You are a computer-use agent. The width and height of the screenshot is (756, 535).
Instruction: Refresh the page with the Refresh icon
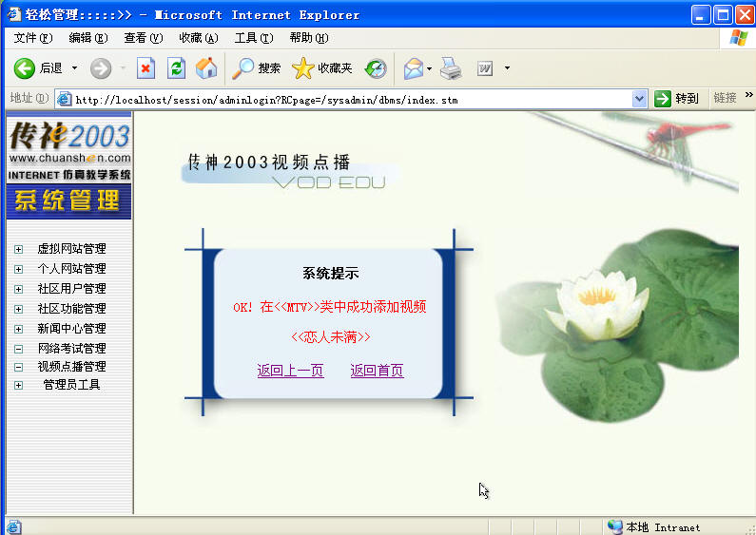[x=176, y=68]
